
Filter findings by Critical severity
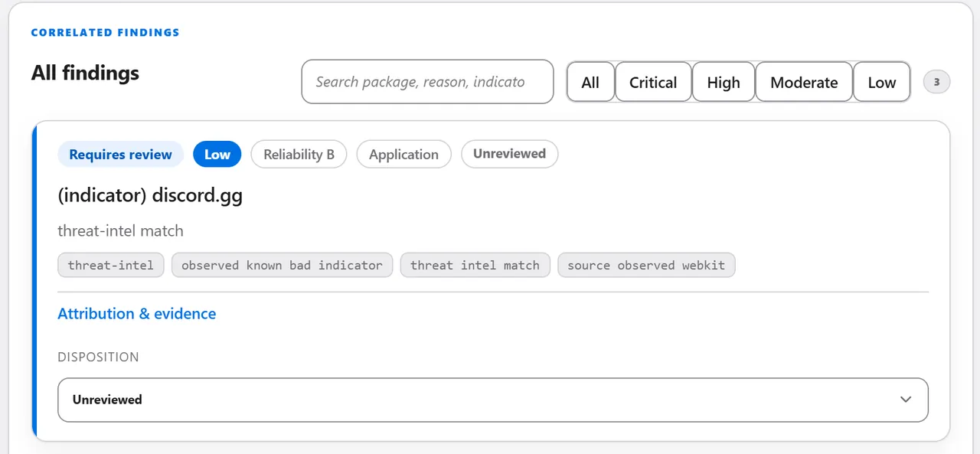click(653, 82)
